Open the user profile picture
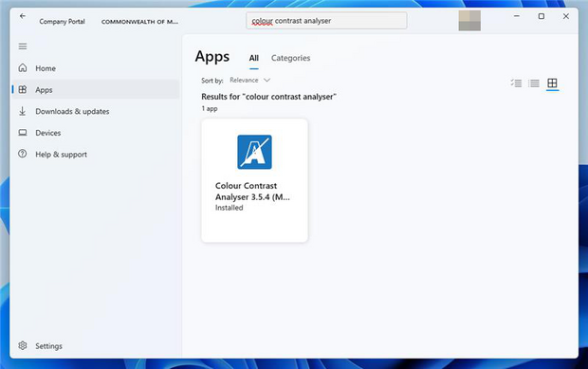 tap(469, 21)
